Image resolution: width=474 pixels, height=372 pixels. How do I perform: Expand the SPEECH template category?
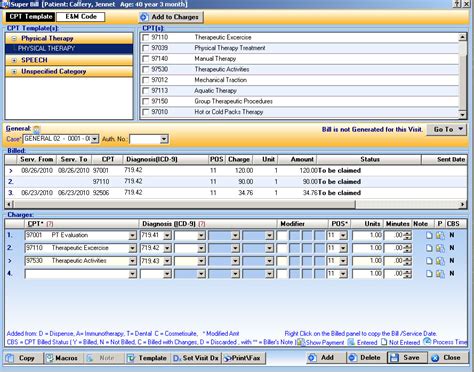tap(14, 61)
